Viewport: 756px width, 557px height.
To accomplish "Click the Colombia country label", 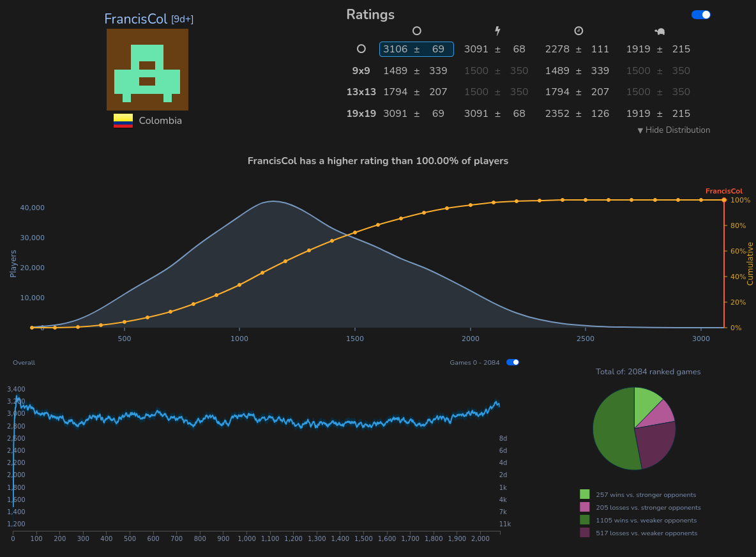I will [x=160, y=121].
